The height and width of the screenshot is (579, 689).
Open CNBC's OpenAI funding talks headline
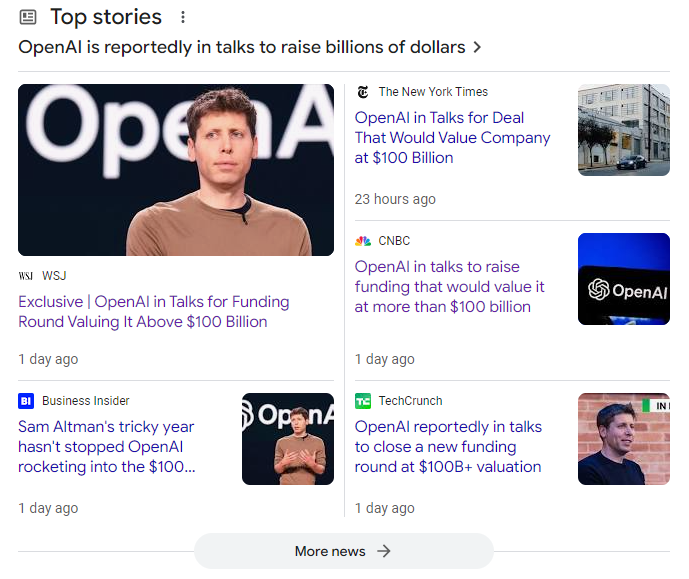click(x=450, y=287)
